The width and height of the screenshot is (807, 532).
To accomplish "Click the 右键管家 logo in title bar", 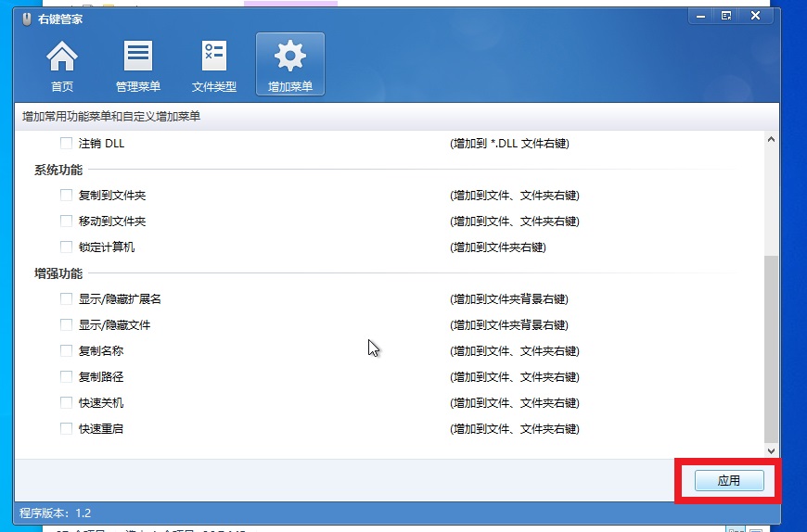I will coord(27,19).
